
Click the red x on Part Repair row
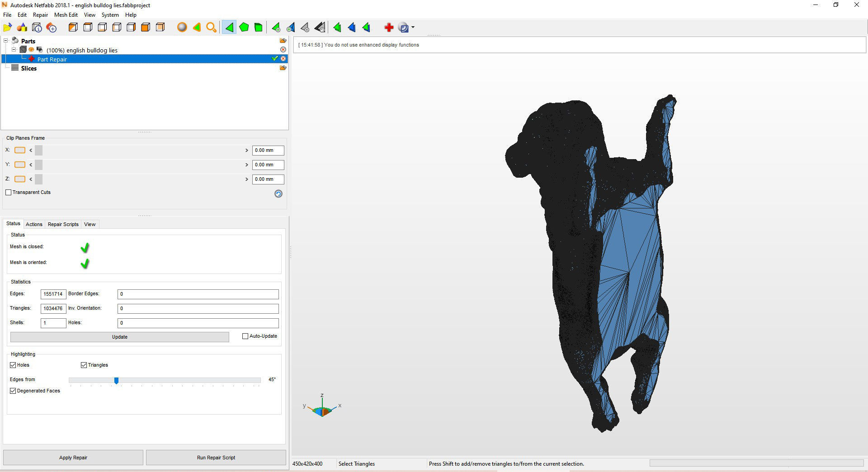pyautogui.click(x=283, y=59)
